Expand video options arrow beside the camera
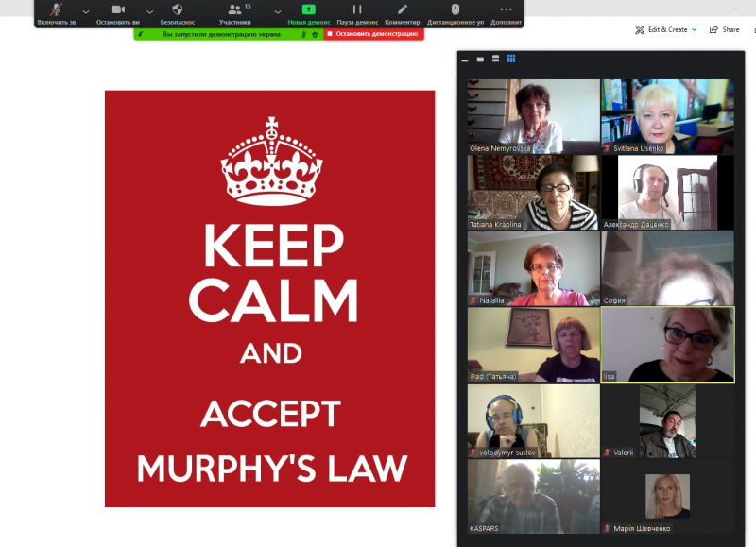This screenshot has height=547, width=756. (150, 11)
